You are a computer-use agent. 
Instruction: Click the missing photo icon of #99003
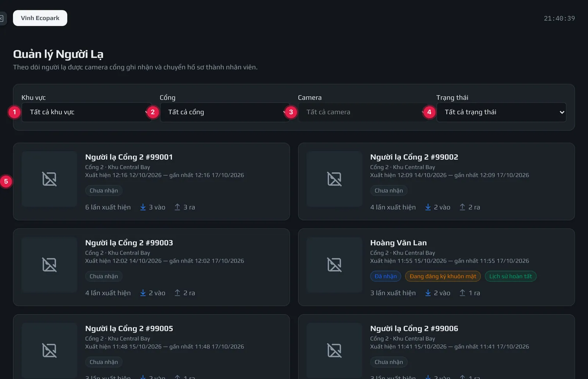click(x=49, y=265)
